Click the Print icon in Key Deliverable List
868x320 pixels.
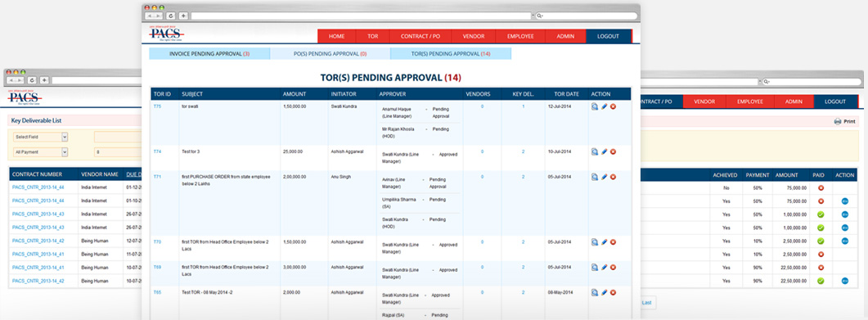(838, 121)
